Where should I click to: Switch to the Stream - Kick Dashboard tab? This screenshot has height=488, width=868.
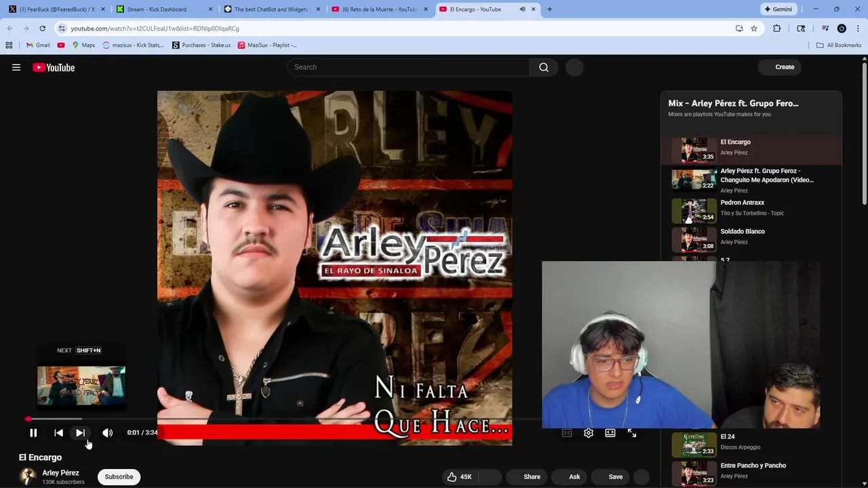164,9
